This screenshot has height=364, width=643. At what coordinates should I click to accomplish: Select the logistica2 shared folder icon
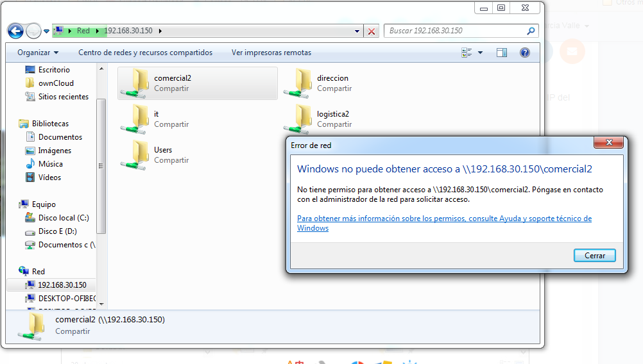[298, 119]
